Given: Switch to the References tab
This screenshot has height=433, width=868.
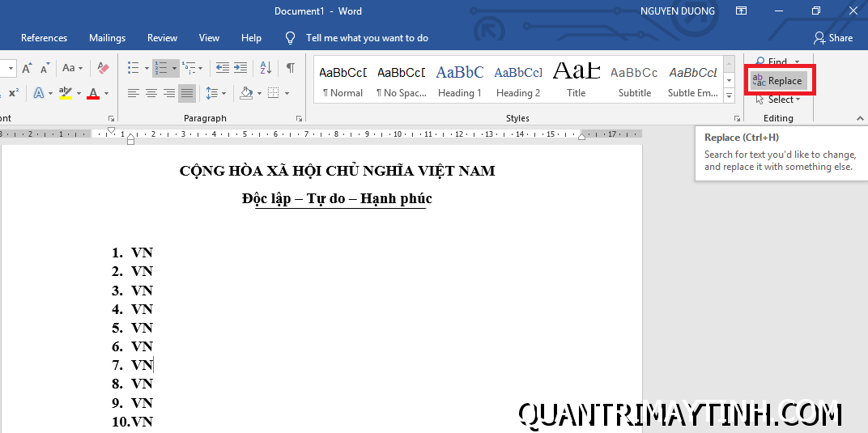Looking at the screenshot, I should (x=45, y=37).
